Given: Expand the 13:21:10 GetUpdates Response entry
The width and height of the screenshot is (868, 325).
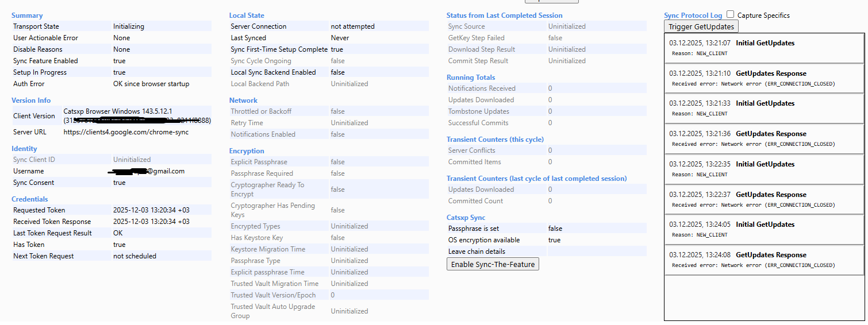Looking at the screenshot, I should [x=770, y=73].
